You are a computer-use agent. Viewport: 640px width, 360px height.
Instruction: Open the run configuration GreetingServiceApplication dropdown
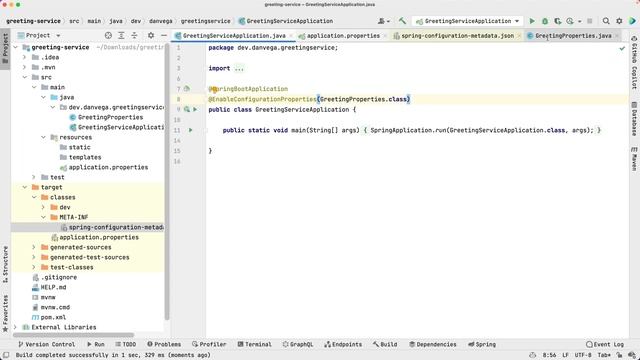tap(467, 21)
